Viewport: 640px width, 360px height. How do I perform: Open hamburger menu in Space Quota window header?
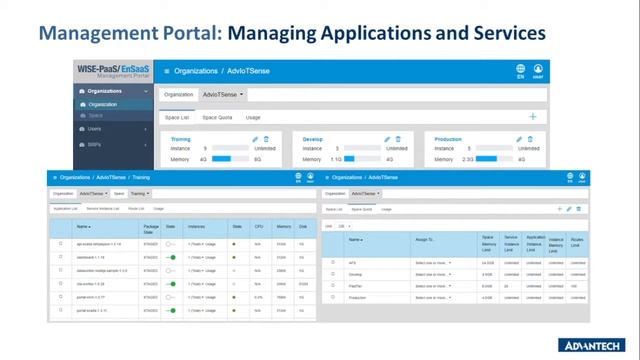tap(327, 178)
